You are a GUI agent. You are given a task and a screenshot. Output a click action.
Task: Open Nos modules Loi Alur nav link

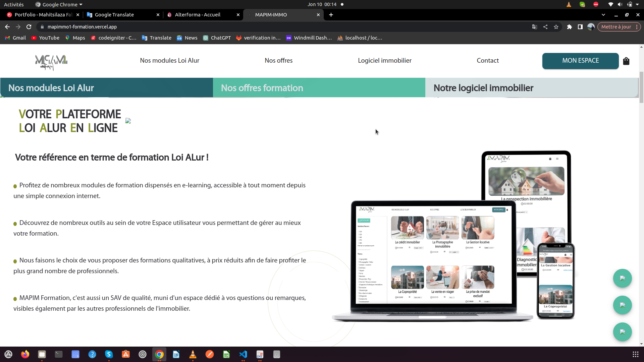170,61
